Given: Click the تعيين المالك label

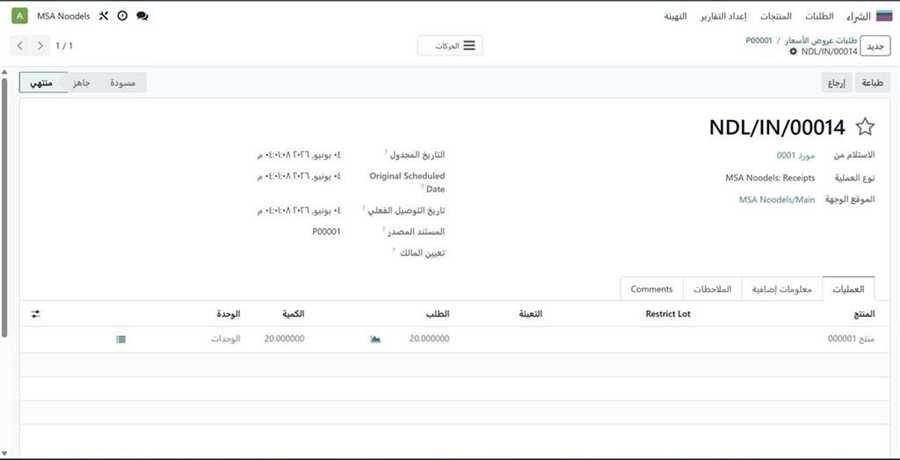Looking at the screenshot, I should [x=422, y=253].
